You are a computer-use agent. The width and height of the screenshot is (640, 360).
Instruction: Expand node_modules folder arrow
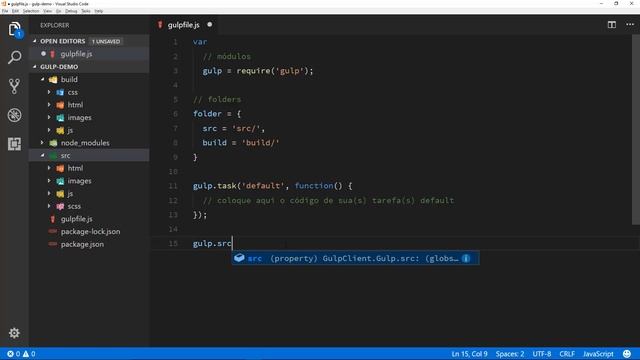tap(42, 143)
